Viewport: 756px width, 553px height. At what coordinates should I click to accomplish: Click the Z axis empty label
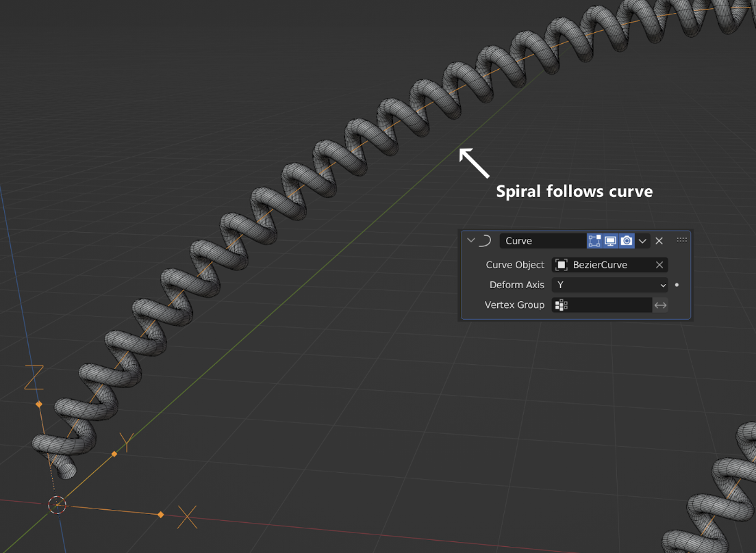[x=34, y=377]
